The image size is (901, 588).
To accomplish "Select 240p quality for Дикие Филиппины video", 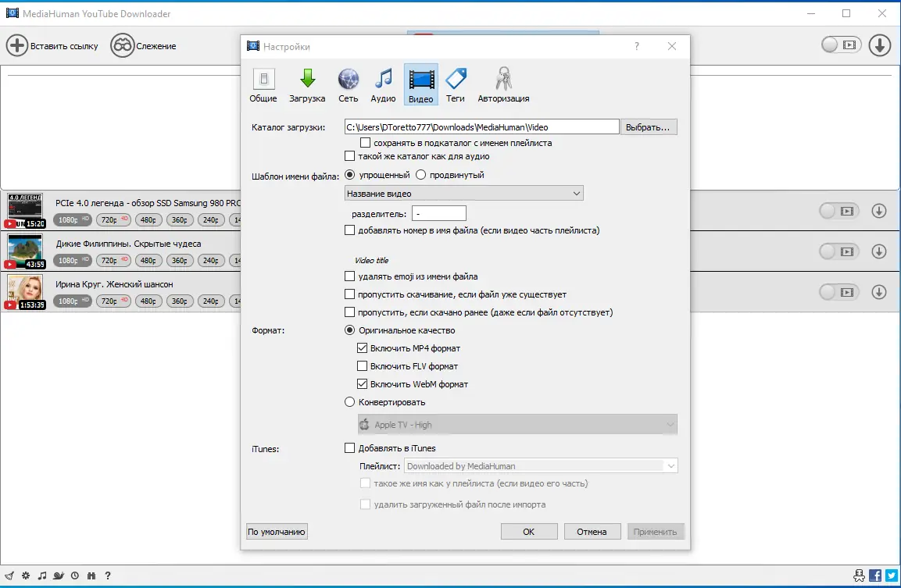I will coord(211,260).
